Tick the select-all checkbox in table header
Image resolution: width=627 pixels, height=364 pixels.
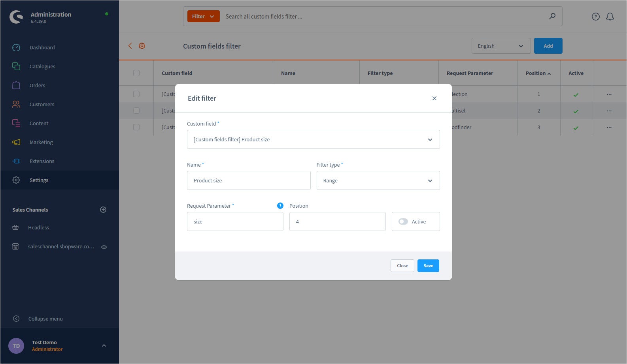(136, 73)
